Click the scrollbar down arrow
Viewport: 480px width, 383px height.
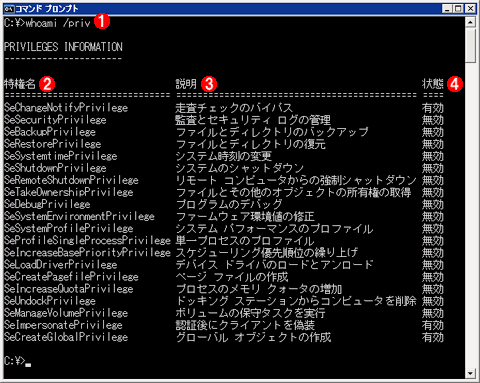(x=470, y=373)
